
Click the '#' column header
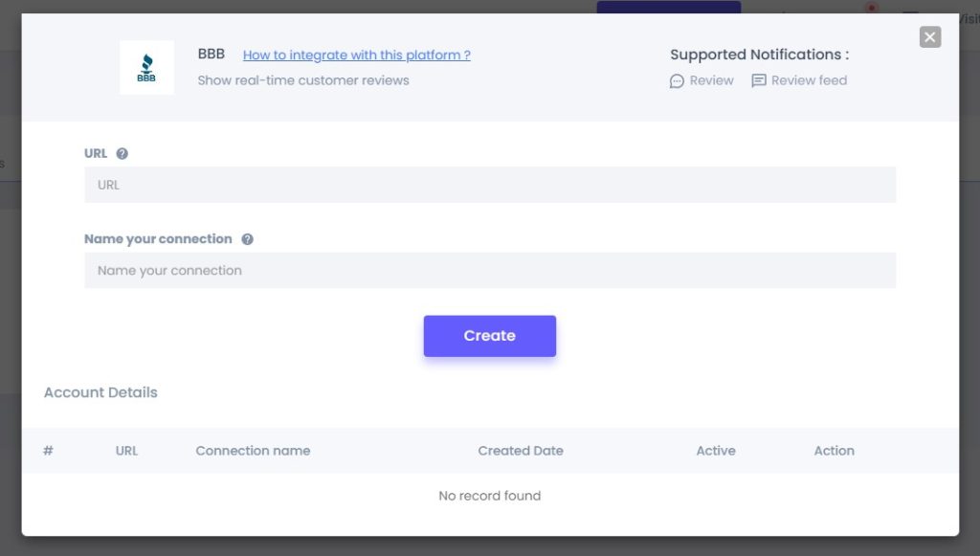[x=48, y=451]
